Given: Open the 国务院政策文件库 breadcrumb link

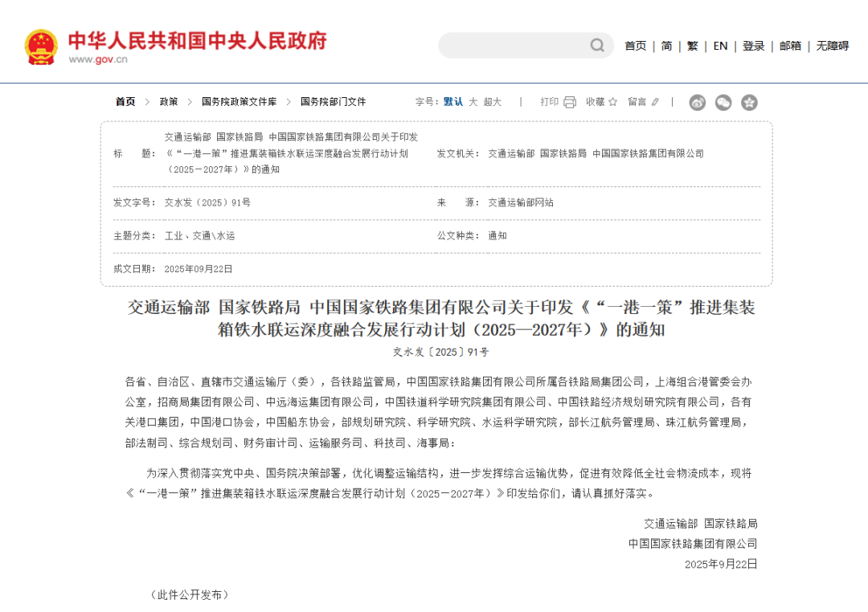Looking at the screenshot, I should pyautogui.click(x=240, y=102).
